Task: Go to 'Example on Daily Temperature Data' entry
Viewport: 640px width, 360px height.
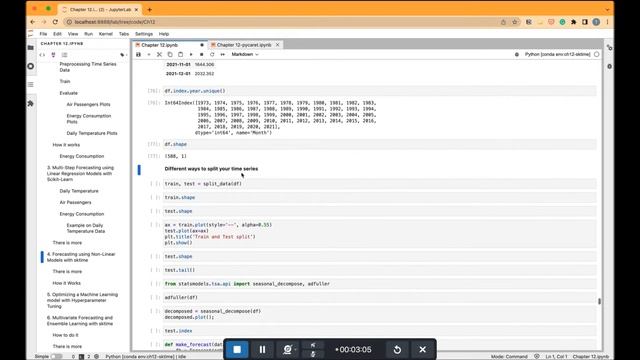Action: point(86,228)
